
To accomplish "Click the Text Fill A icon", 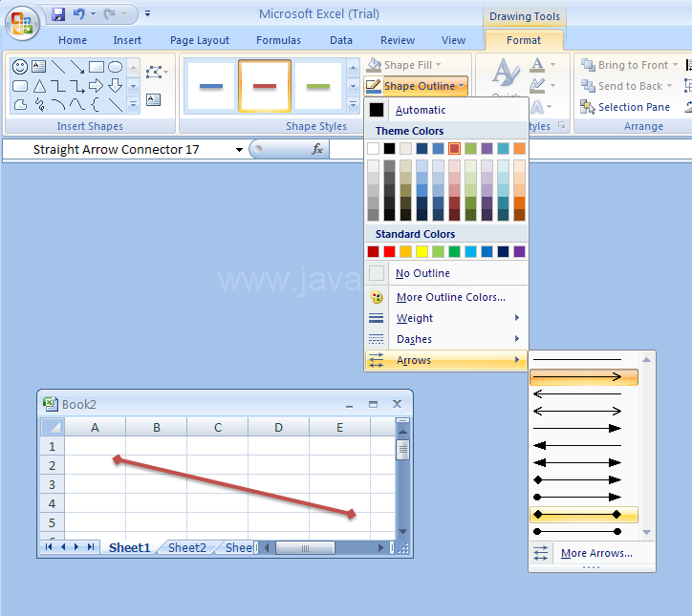I will (537, 65).
